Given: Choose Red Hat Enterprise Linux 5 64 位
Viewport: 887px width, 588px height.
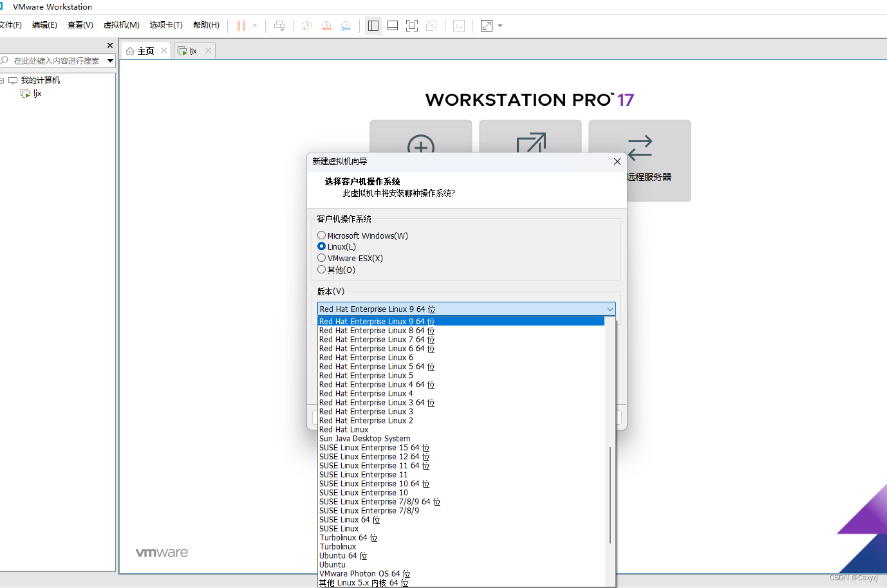Looking at the screenshot, I should coord(461,366).
